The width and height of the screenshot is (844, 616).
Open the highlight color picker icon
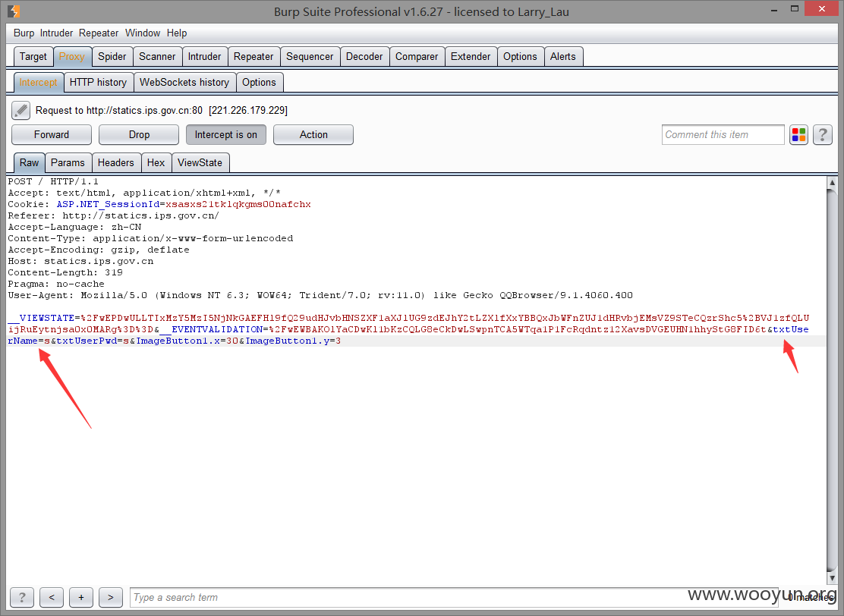coord(798,134)
